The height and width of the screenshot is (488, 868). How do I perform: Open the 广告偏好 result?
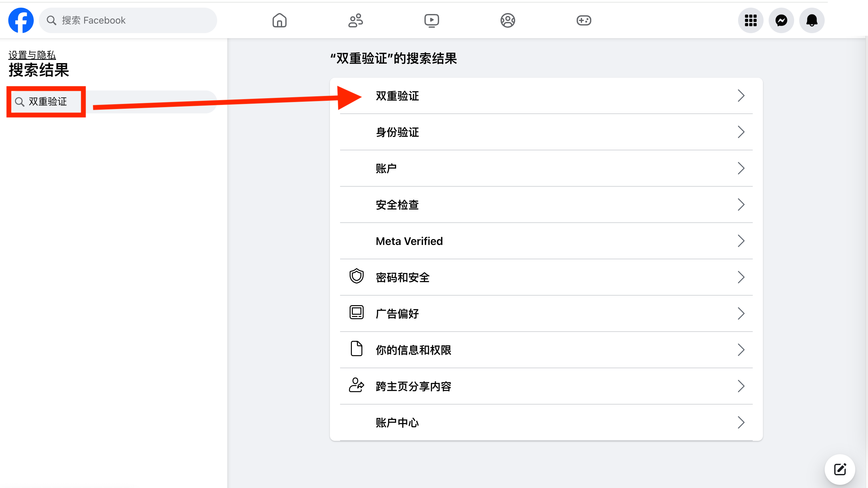546,313
